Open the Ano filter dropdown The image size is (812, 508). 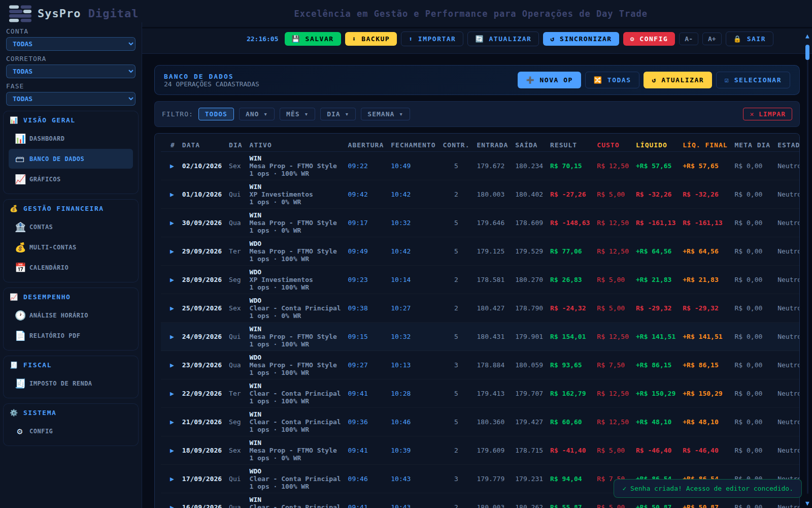pyautogui.click(x=256, y=114)
